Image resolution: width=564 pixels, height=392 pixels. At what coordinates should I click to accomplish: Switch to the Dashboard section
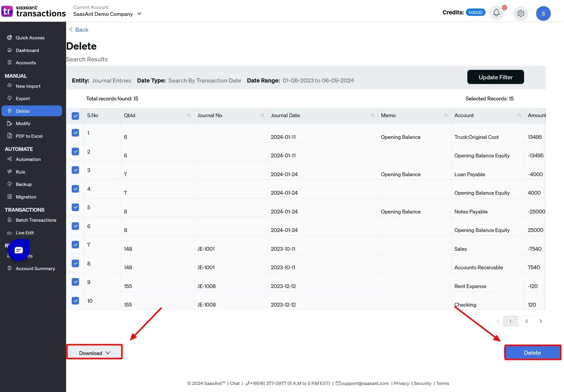[x=27, y=50]
